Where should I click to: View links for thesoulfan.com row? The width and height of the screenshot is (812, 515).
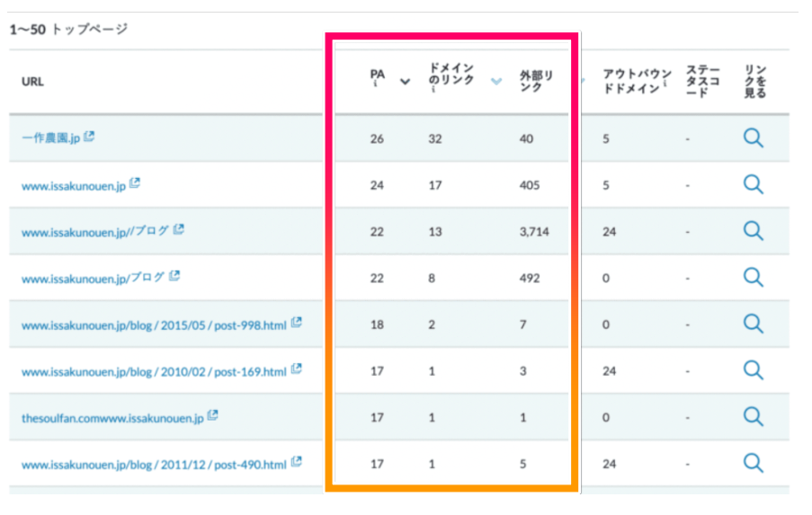click(x=753, y=417)
